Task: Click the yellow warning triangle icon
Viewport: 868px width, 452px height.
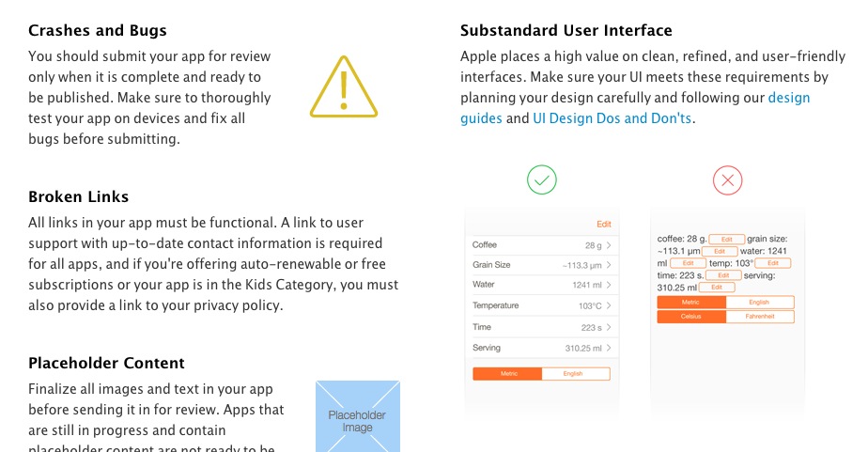Action: point(344,88)
